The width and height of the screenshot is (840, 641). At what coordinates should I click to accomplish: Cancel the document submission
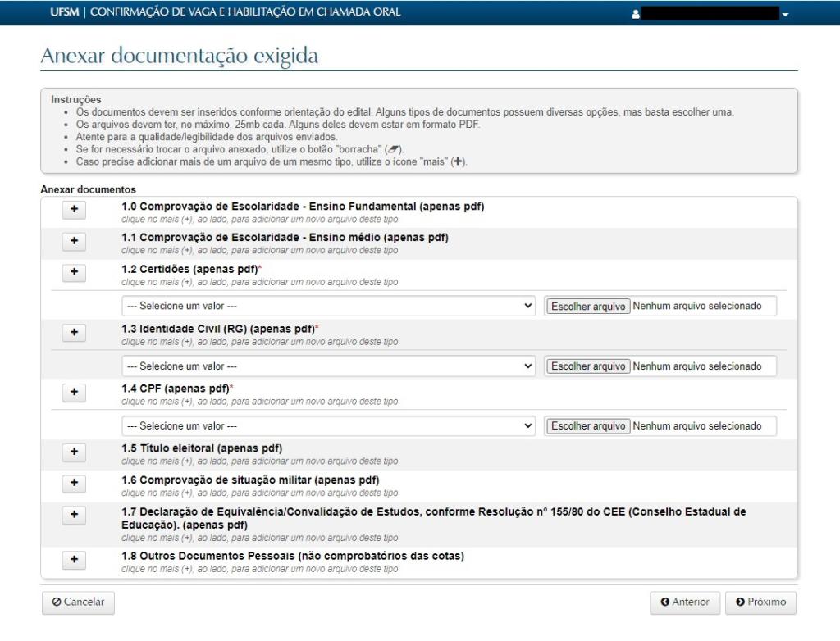coord(78,602)
